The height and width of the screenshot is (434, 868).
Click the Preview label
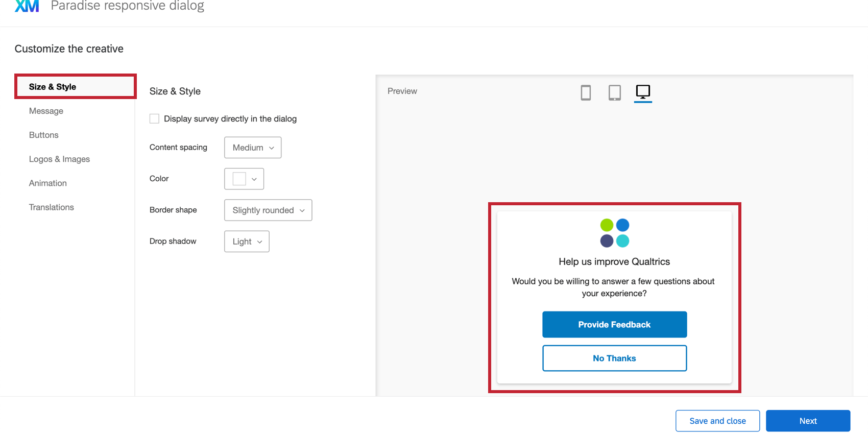(402, 91)
